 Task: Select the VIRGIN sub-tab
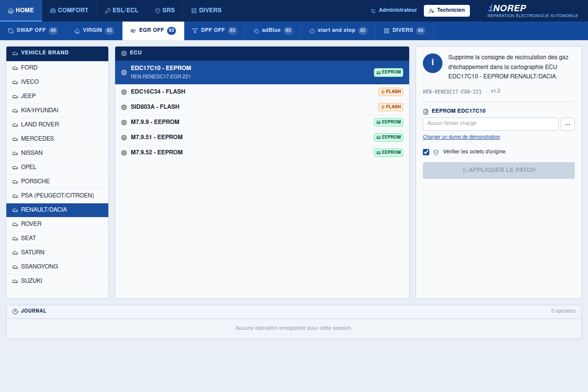tap(94, 30)
